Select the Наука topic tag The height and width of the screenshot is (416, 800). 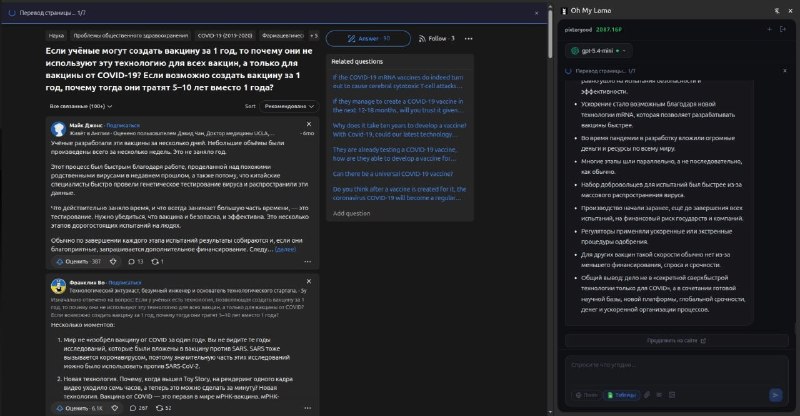point(56,35)
